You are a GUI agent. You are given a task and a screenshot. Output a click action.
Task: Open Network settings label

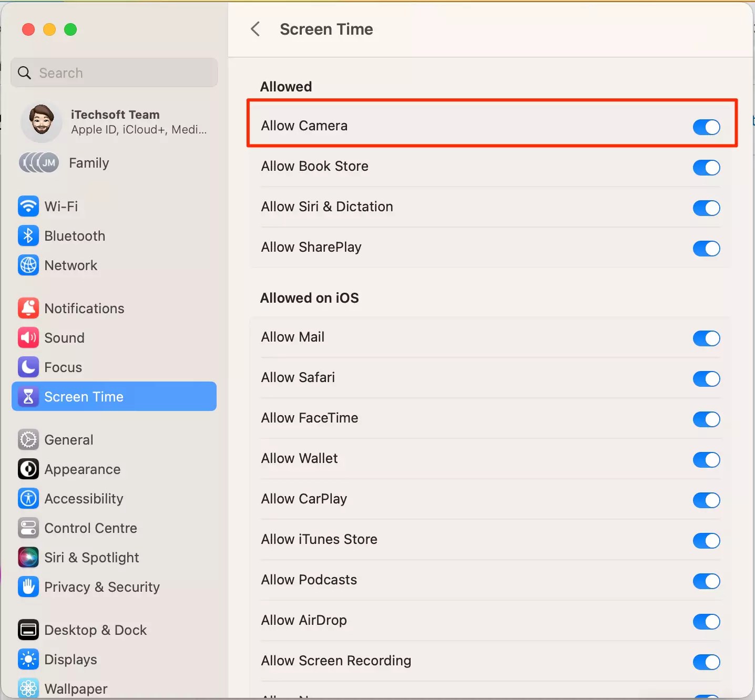71,265
